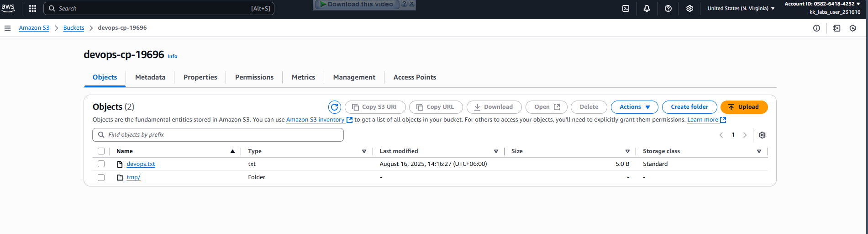Switch to the Permissions tab
This screenshot has width=868, height=234.
[x=254, y=77]
